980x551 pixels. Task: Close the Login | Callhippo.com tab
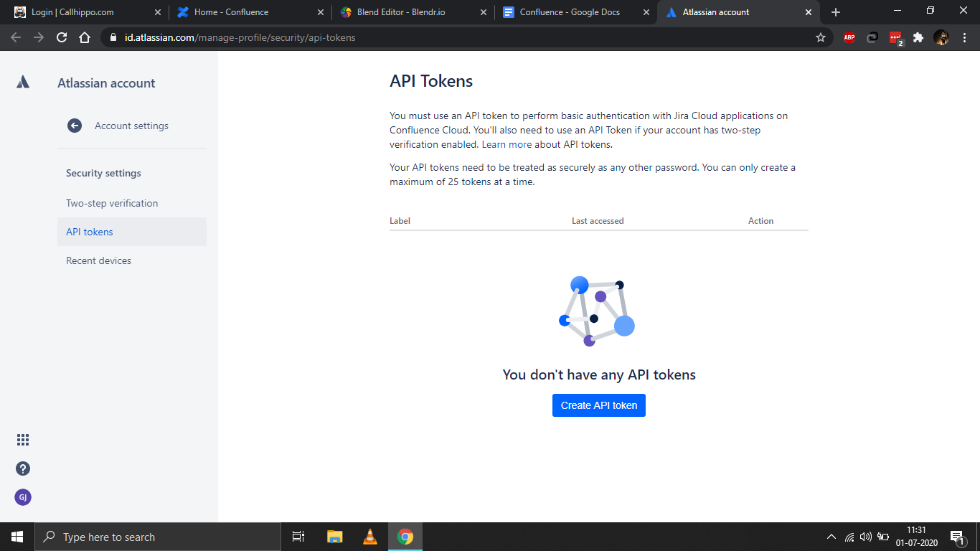158,12
